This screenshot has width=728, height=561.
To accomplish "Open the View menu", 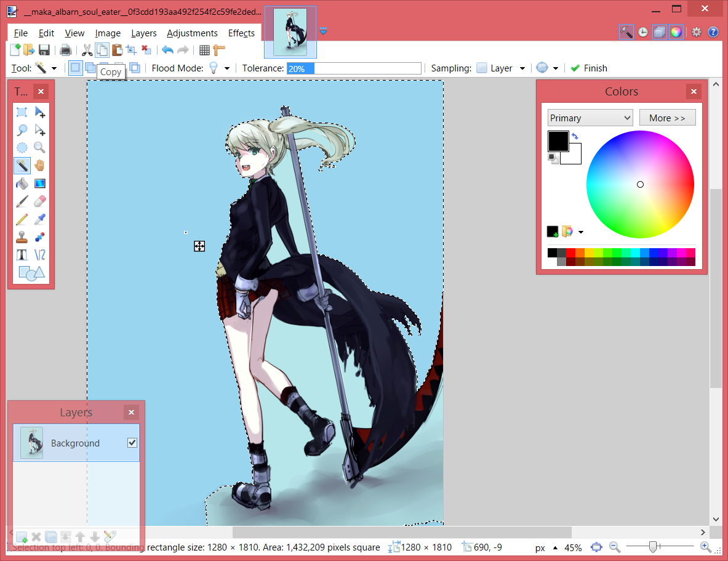I will (x=74, y=33).
